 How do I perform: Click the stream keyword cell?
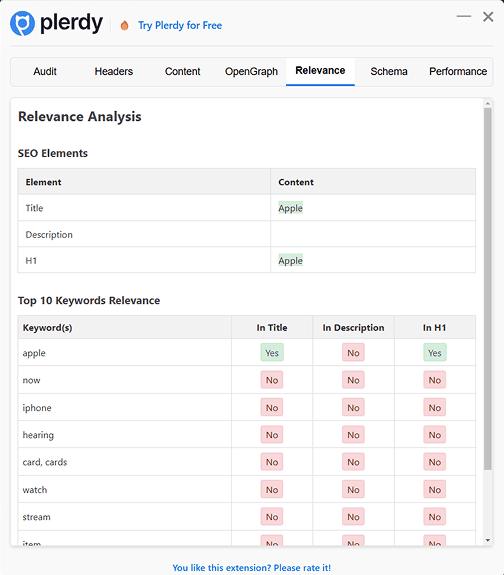(125, 517)
